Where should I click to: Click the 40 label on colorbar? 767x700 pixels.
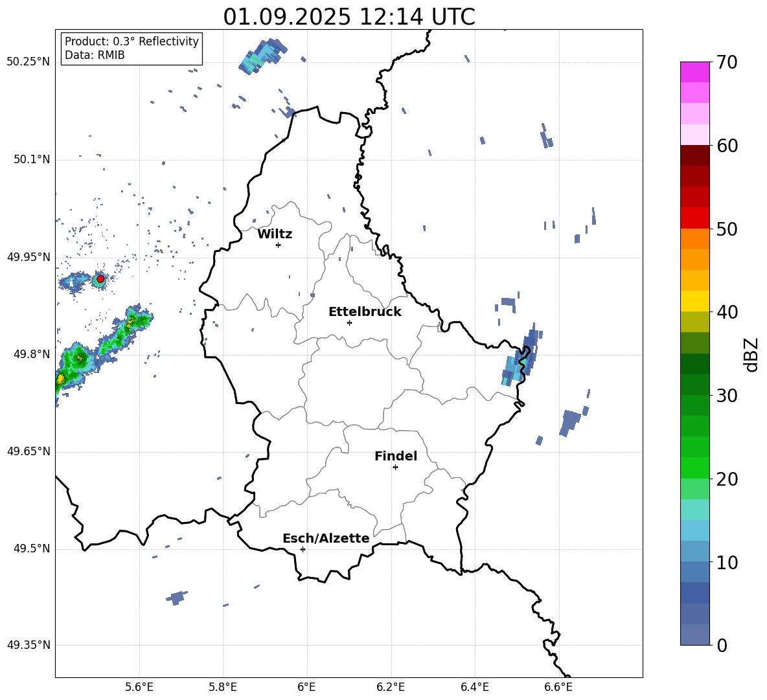727,312
